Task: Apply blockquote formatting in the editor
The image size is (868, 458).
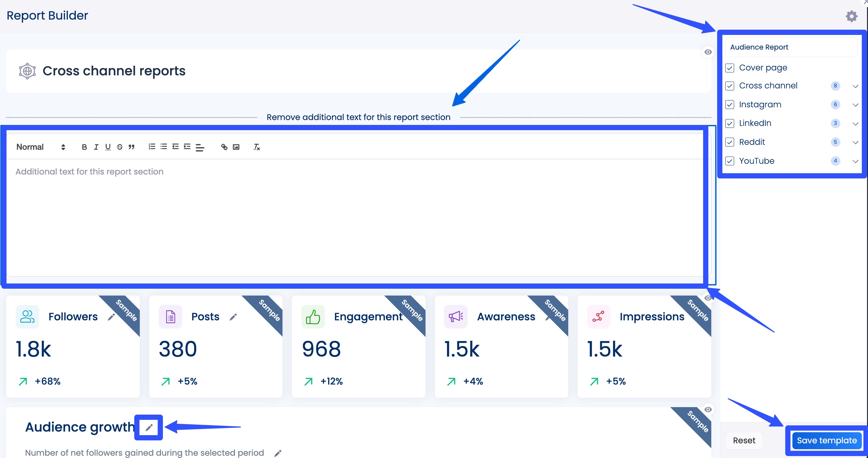Action: pyautogui.click(x=131, y=147)
